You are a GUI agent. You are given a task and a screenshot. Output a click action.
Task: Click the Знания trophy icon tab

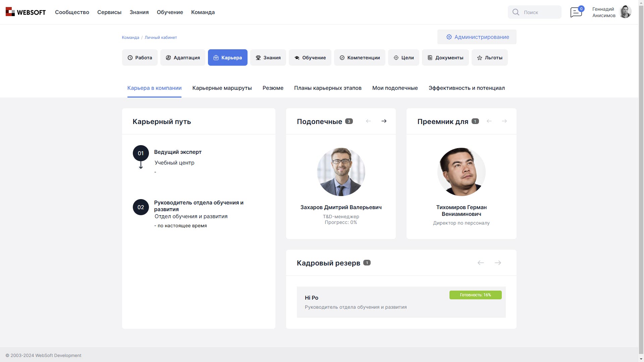click(258, 57)
